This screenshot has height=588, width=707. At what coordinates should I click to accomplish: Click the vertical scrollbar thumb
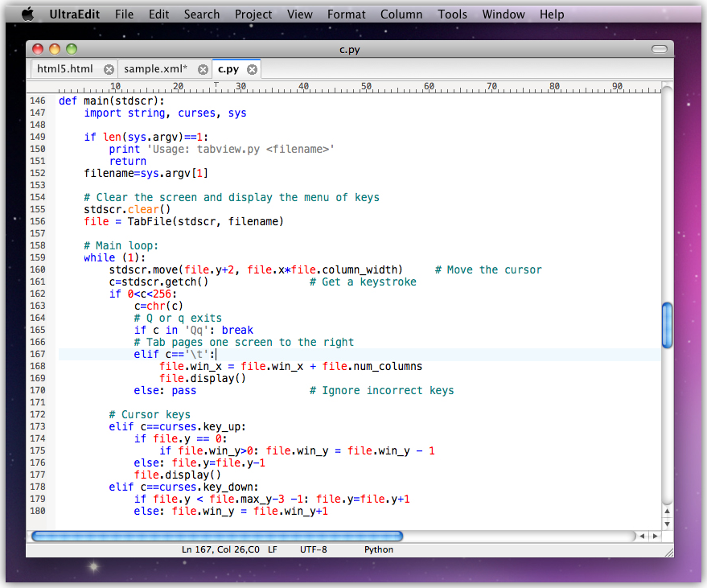[x=666, y=326]
